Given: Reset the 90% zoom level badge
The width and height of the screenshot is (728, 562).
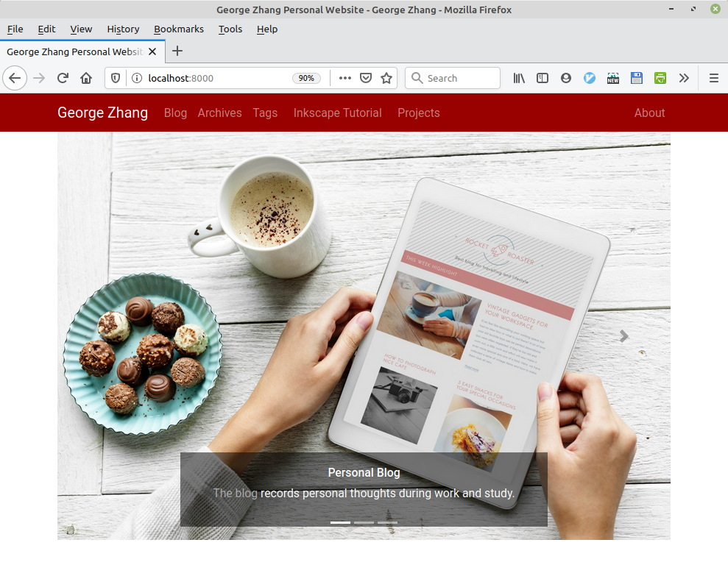Looking at the screenshot, I should pos(306,78).
